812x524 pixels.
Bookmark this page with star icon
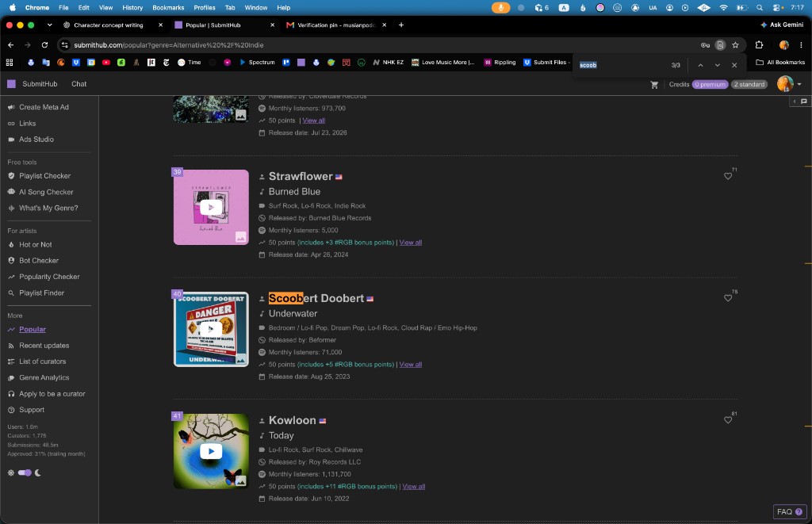pyautogui.click(x=735, y=45)
